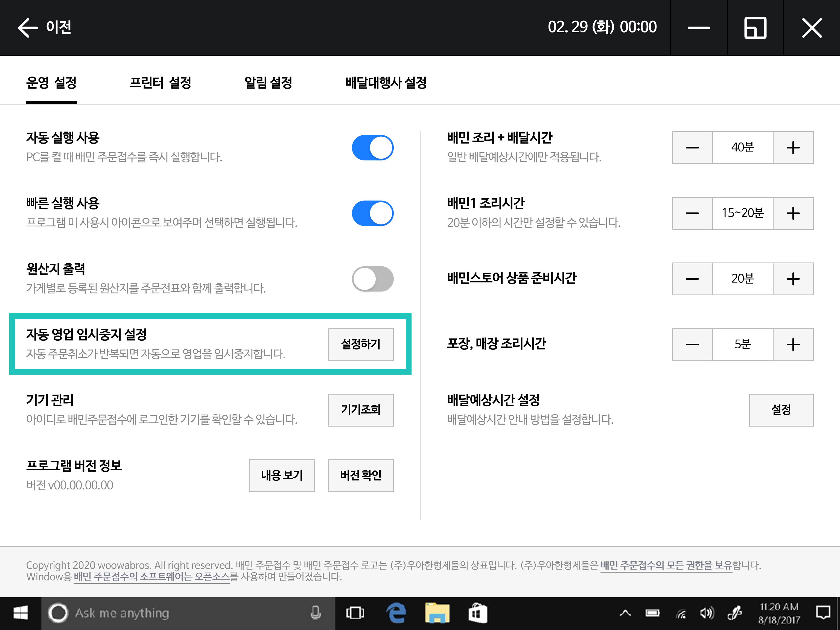Click the 버전 v00.00.00.00 text
This screenshot has height=630, width=840.
pos(70,485)
